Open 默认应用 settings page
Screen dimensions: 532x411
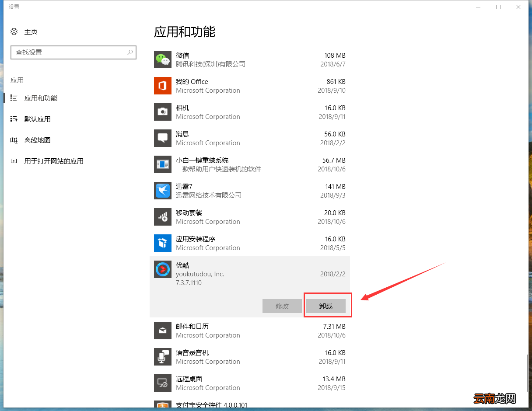click(x=38, y=119)
